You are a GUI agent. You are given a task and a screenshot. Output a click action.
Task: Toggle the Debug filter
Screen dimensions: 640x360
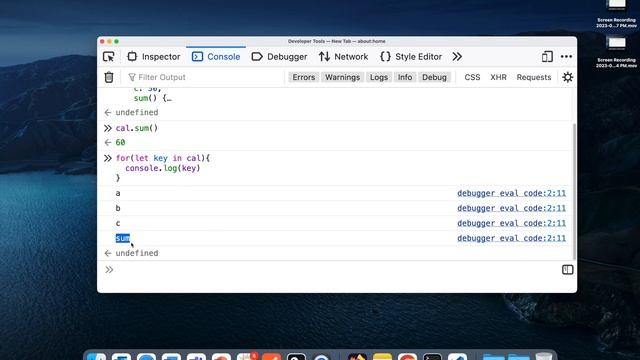(434, 77)
